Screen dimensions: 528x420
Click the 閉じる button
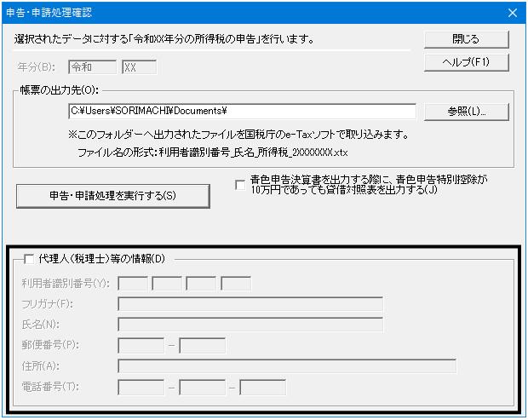tap(467, 39)
